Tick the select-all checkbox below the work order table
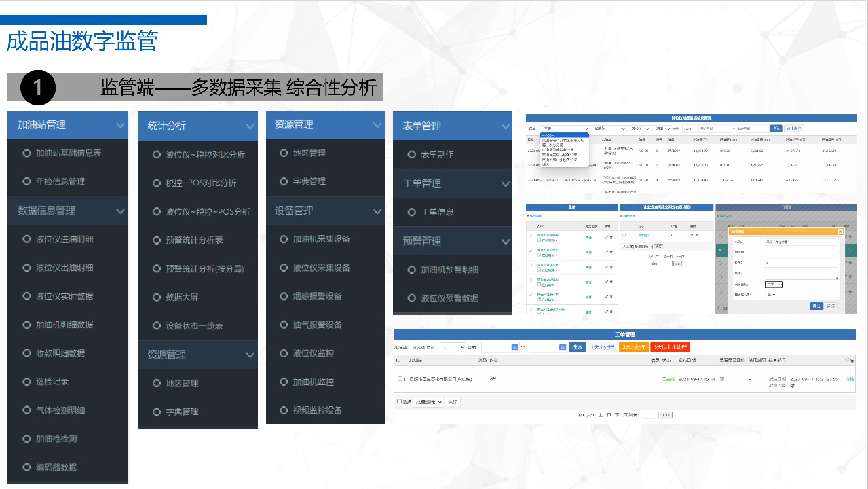Viewport: 868px width, 489px height. point(400,401)
